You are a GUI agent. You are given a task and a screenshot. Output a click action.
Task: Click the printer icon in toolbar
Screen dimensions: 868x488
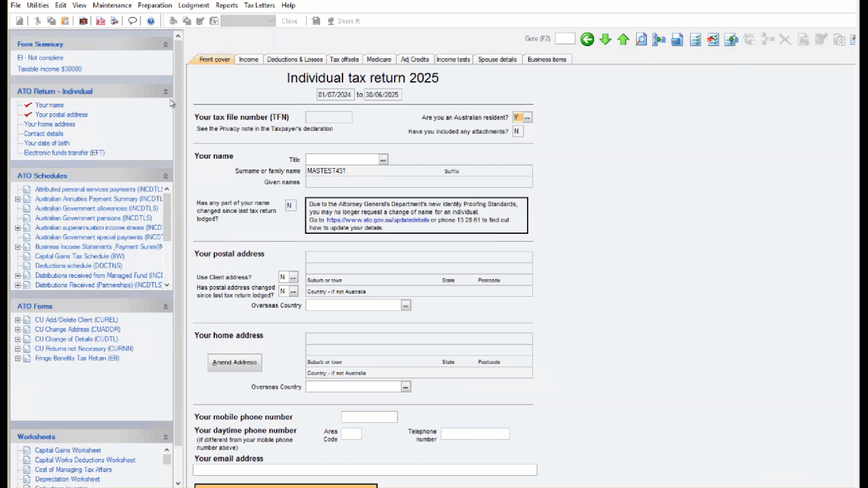114,21
